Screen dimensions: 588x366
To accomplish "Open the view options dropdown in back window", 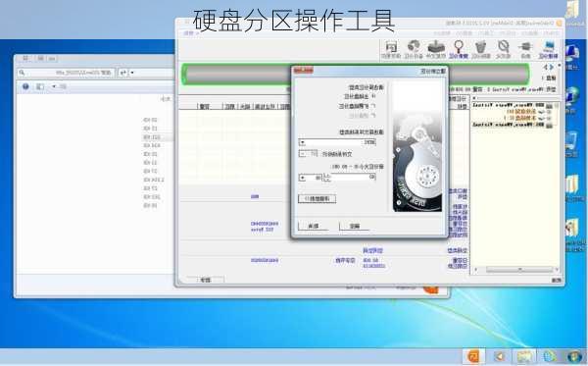I will [x=54, y=86].
